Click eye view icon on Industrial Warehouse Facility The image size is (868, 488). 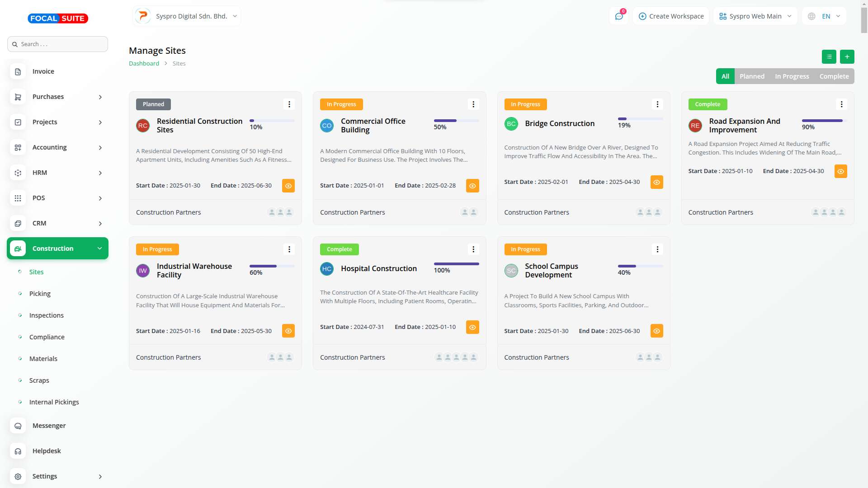point(288,331)
